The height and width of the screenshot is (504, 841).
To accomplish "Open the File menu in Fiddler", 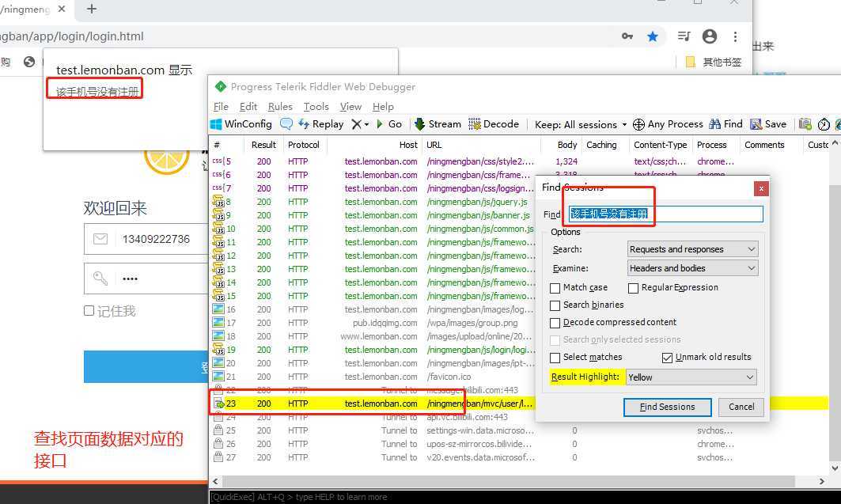I will click(x=221, y=107).
